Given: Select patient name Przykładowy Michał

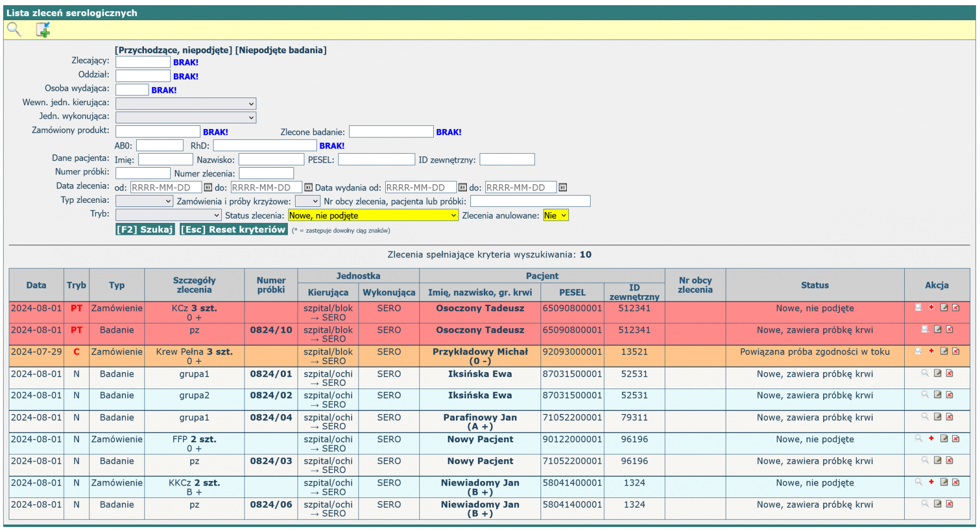Looking at the screenshot, I should pos(480,352).
